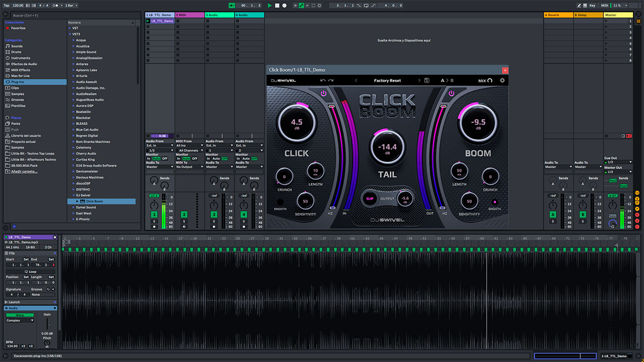644x362 pixels.
Task: Select the Master track header
Action: pyautogui.click(x=618, y=15)
